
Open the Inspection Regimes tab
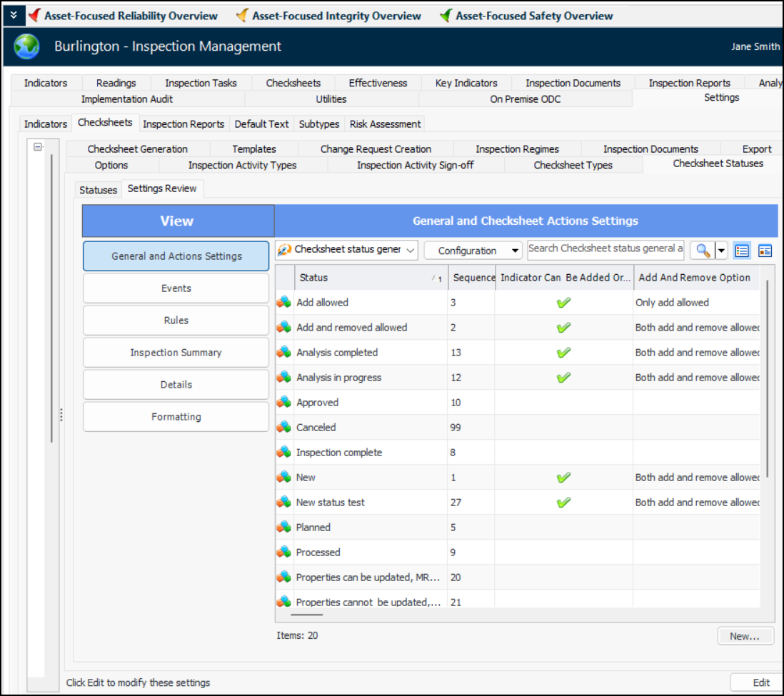click(517, 149)
